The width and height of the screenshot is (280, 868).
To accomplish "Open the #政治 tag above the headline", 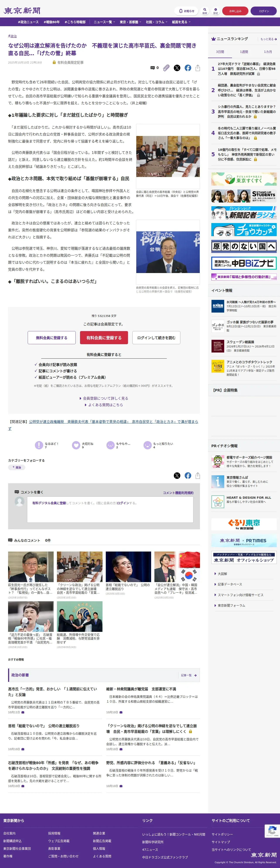I will tap(12, 36).
